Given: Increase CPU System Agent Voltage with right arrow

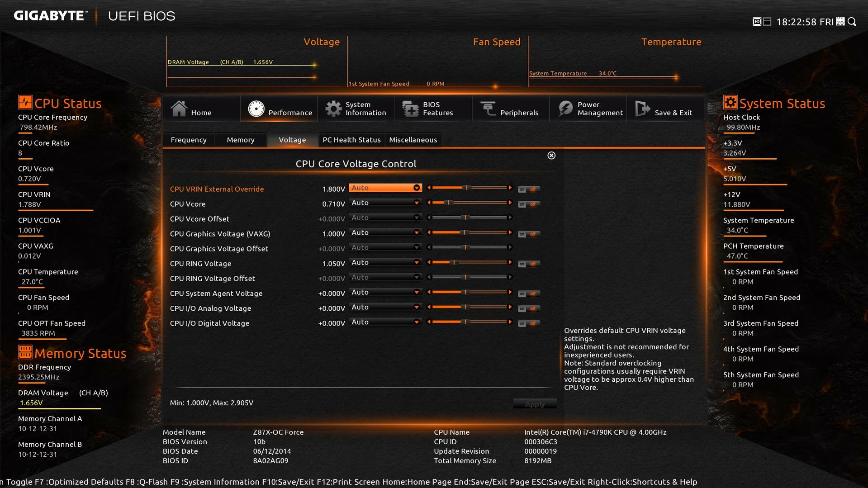Looking at the screenshot, I should click(x=510, y=292).
